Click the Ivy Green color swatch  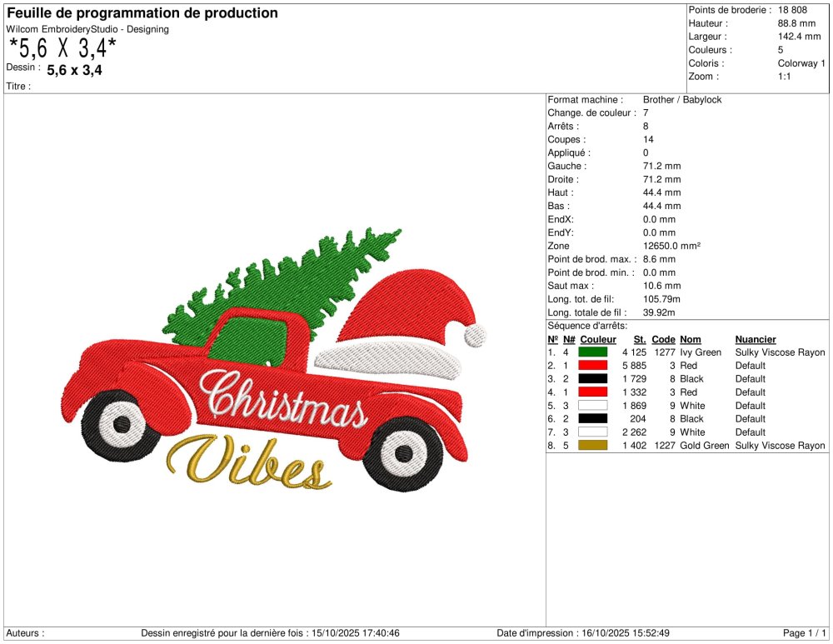click(x=593, y=352)
